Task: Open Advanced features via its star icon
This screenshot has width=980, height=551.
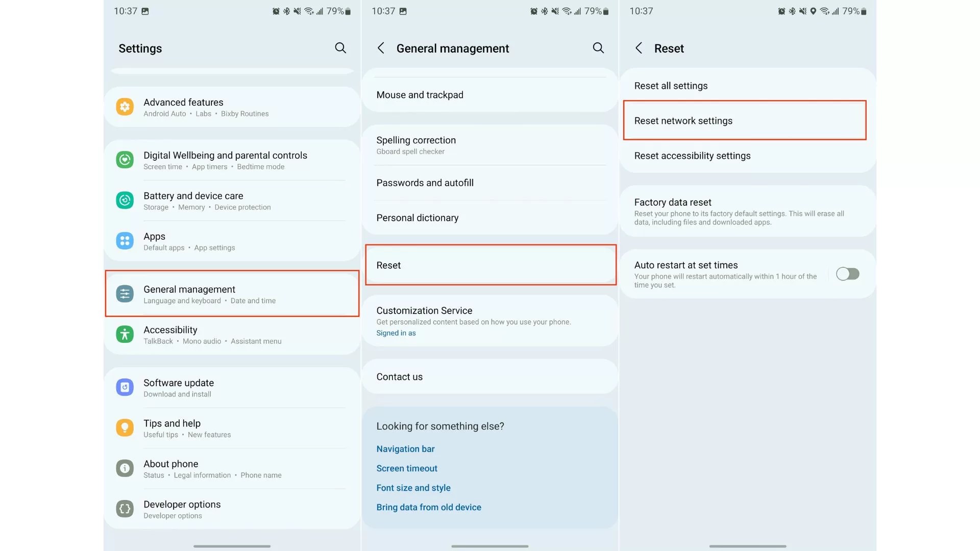Action: coord(125,107)
